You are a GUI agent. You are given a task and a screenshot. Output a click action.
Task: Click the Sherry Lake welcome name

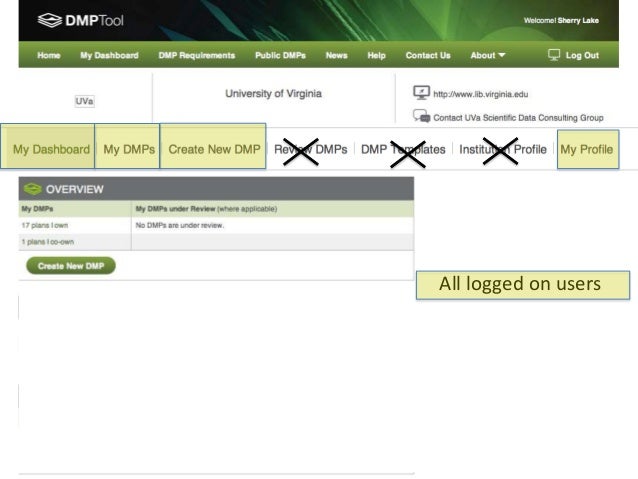pyautogui.click(x=578, y=20)
